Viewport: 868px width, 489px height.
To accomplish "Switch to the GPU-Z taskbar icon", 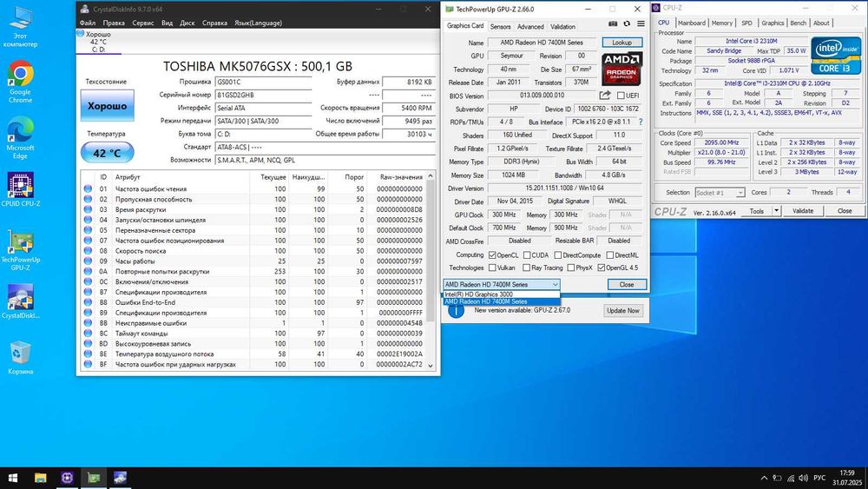I will point(94,478).
